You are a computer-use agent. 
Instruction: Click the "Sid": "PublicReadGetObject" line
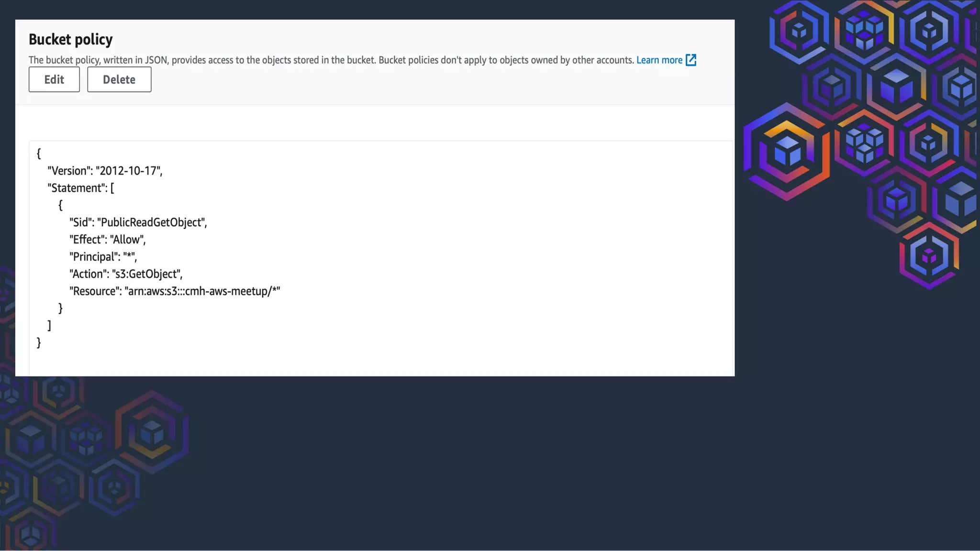138,222
